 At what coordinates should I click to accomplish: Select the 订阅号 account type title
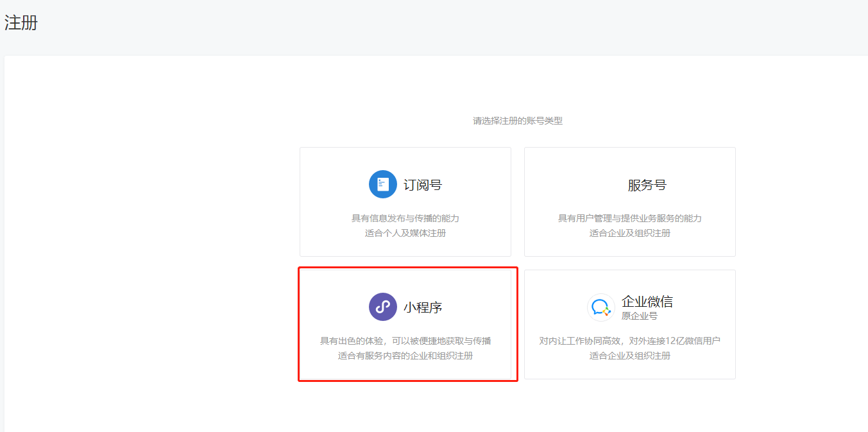click(423, 185)
